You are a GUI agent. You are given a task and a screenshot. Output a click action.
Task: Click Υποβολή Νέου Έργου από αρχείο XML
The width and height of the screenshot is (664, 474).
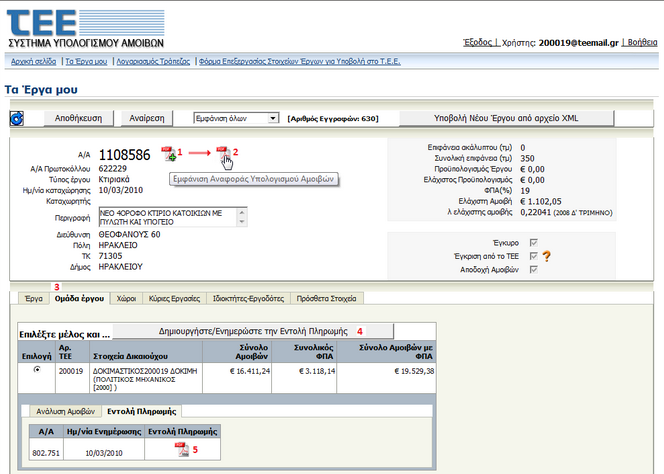tap(506, 118)
